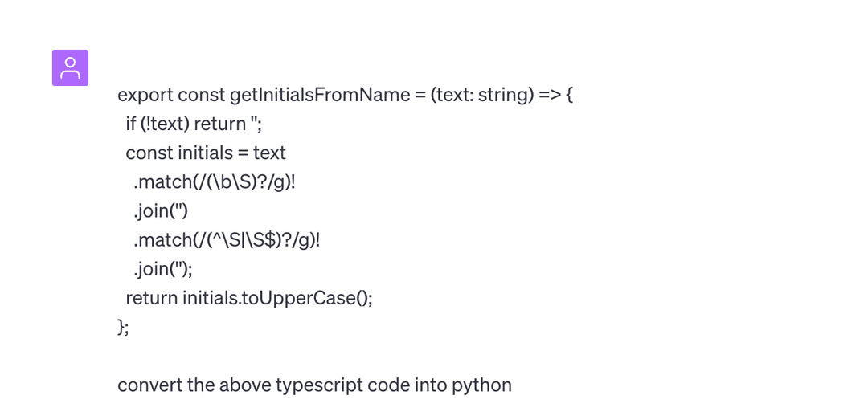Click the second .join(''); line ending in semicolon
This screenshot has width=868, height=420.
point(163,269)
